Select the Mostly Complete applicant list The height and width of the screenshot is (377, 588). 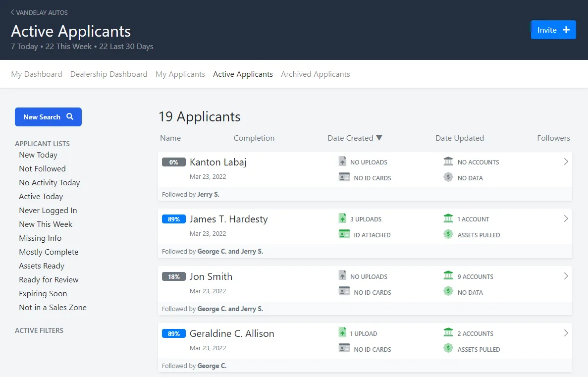point(49,252)
